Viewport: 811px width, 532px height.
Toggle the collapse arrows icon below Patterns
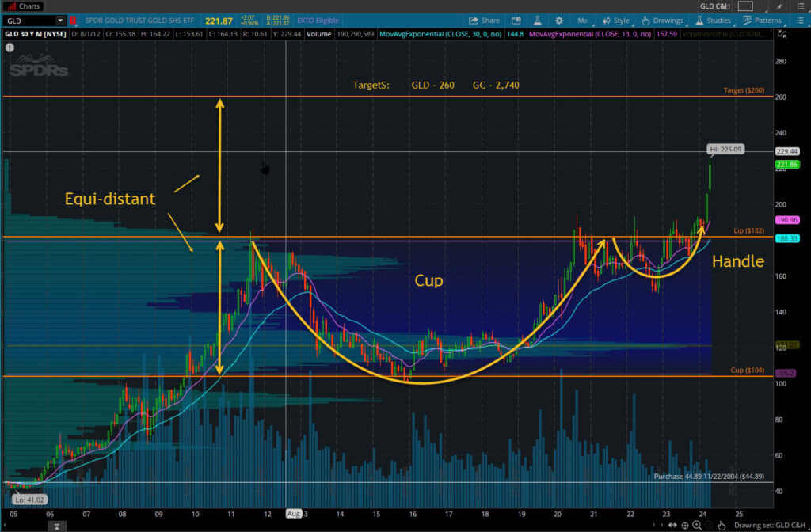tap(779, 34)
